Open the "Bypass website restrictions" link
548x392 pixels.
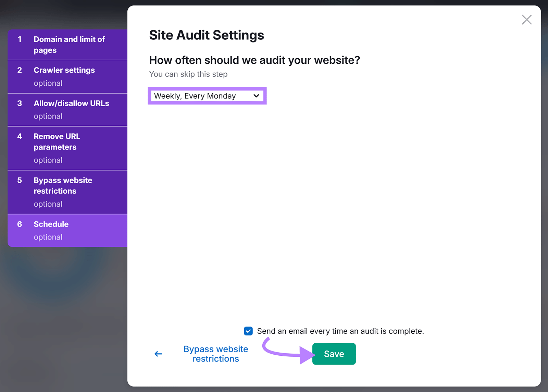click(x=215, y=354)
